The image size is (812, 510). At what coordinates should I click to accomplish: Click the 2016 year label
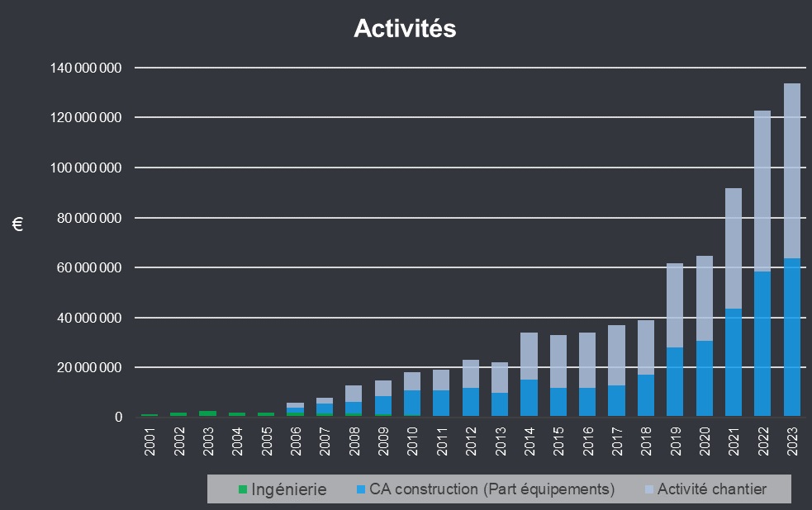click(x=588, y=442)
